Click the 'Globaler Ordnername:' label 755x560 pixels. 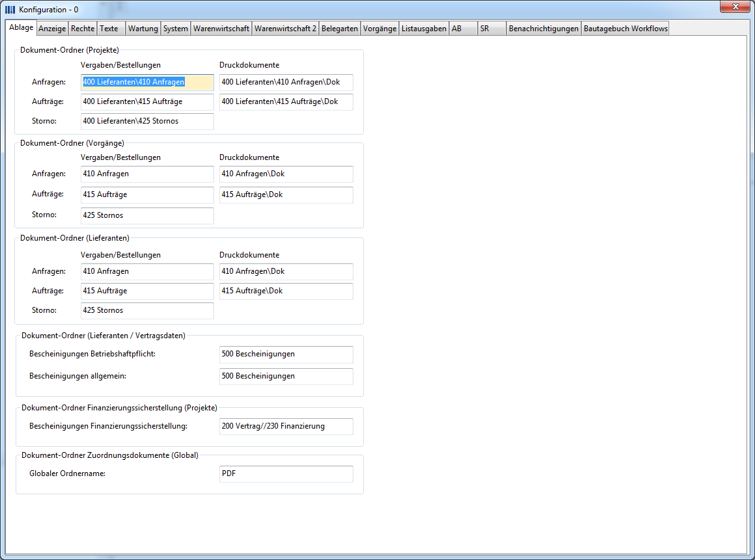click(x=68, y=474)
